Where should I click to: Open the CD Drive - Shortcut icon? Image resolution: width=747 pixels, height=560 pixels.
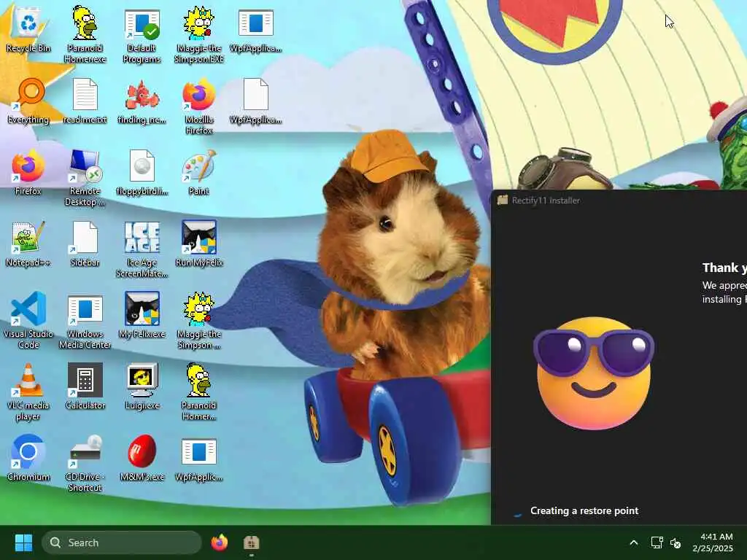85,463
